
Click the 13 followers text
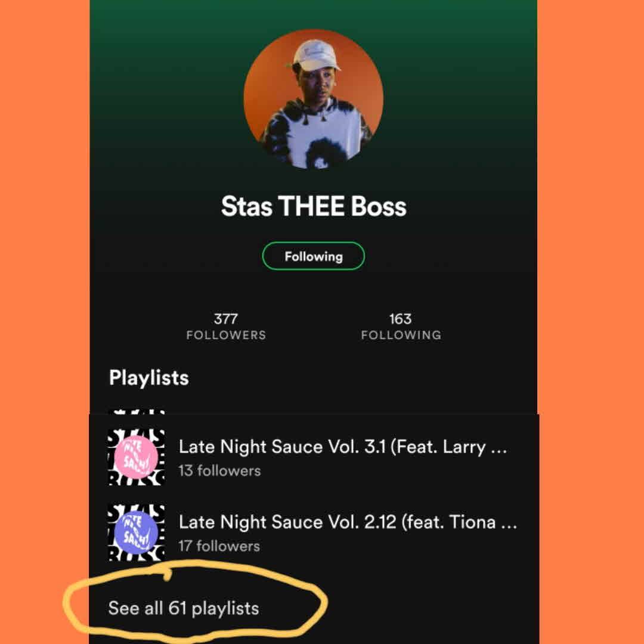219,470
